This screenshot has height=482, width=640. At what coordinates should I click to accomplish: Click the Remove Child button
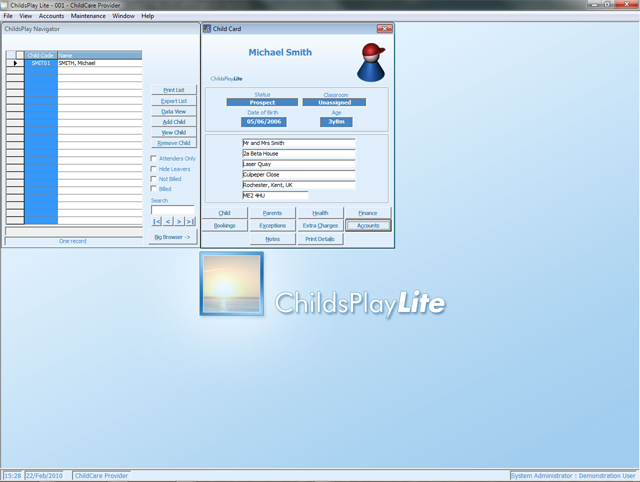pyautogui.click(x=174, y=143)
